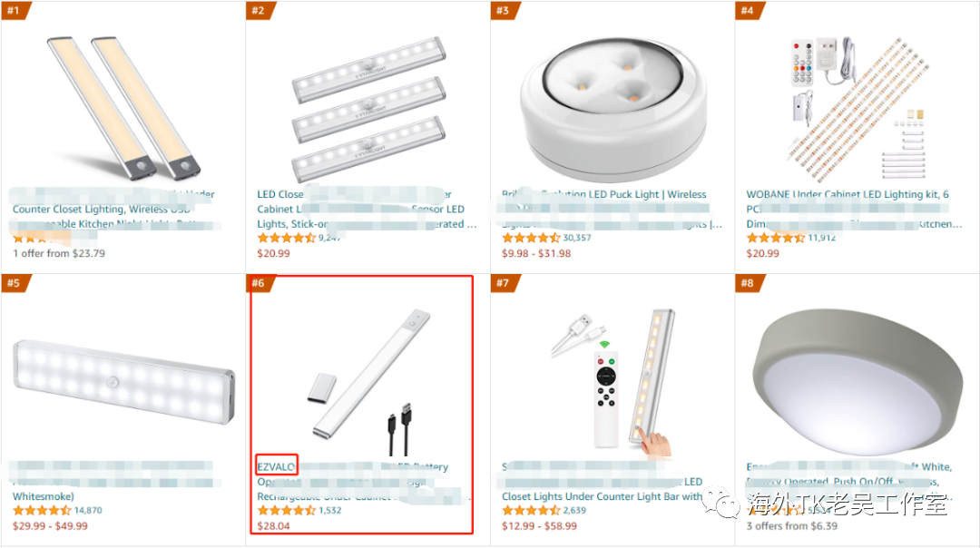Click the 14,870 ratings star link
Image resolution: width=980 pixels, height=548 pixels.
57,510
